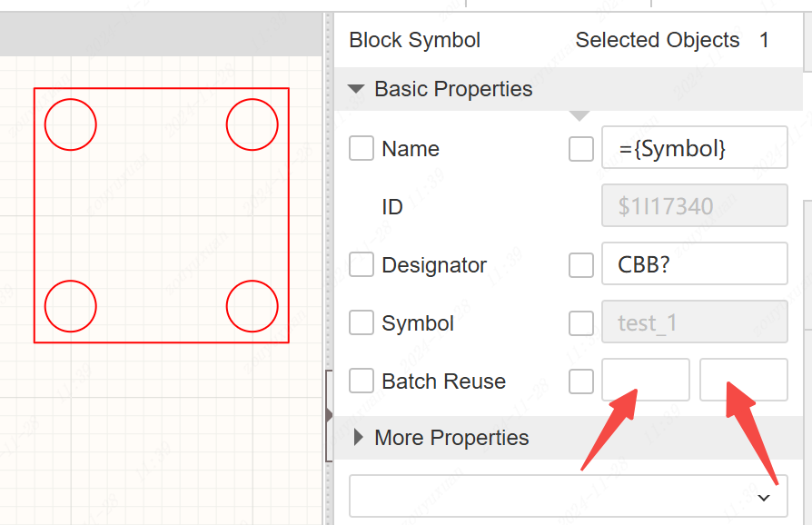Toggle checkbox beside the CBB? designator field
The height and width of the screenshot is (525, 812).
tap(581, 264)
